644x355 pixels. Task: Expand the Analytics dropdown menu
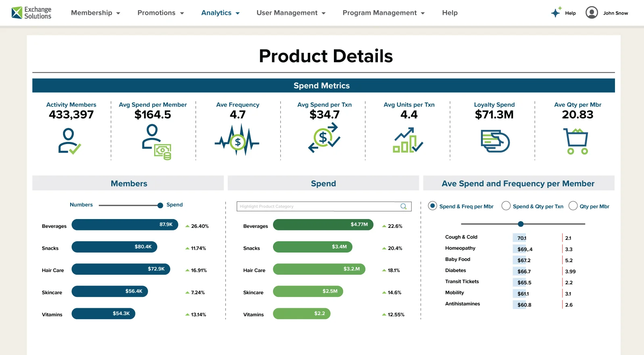220,13
